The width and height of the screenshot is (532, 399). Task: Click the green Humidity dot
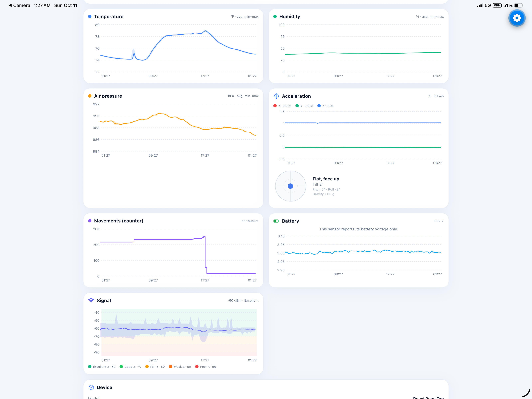coord(275,17)
